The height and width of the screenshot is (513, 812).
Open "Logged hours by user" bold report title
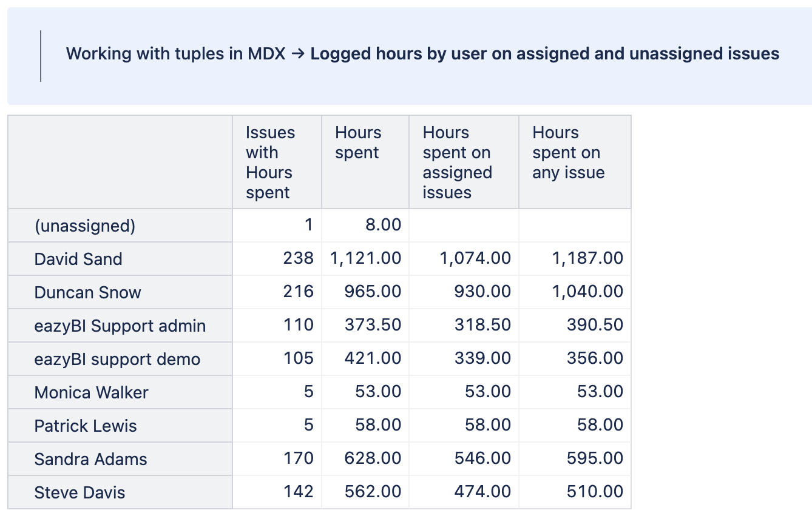544,54
